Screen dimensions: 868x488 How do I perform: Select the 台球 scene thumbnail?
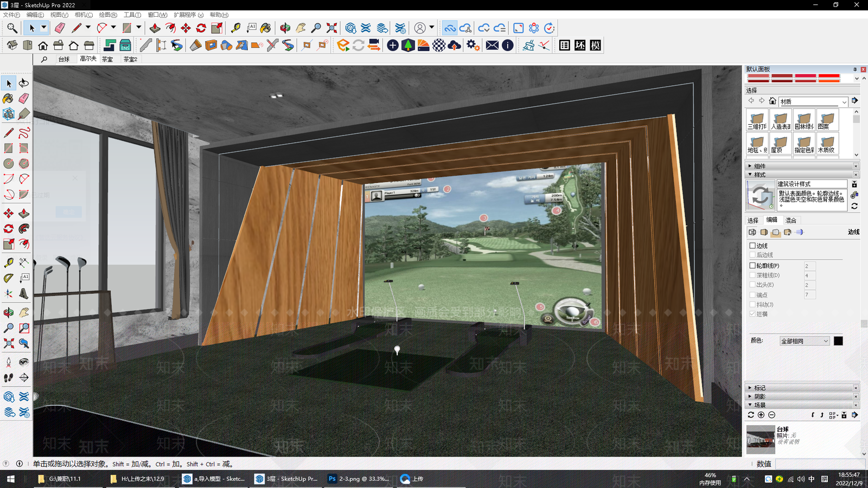[x=761, y=439]
